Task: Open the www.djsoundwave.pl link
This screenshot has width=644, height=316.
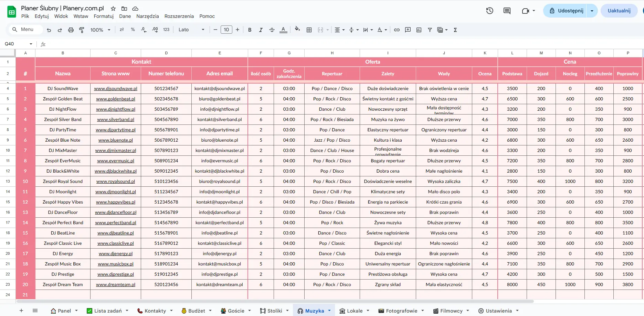Action: tap(116, 89)
